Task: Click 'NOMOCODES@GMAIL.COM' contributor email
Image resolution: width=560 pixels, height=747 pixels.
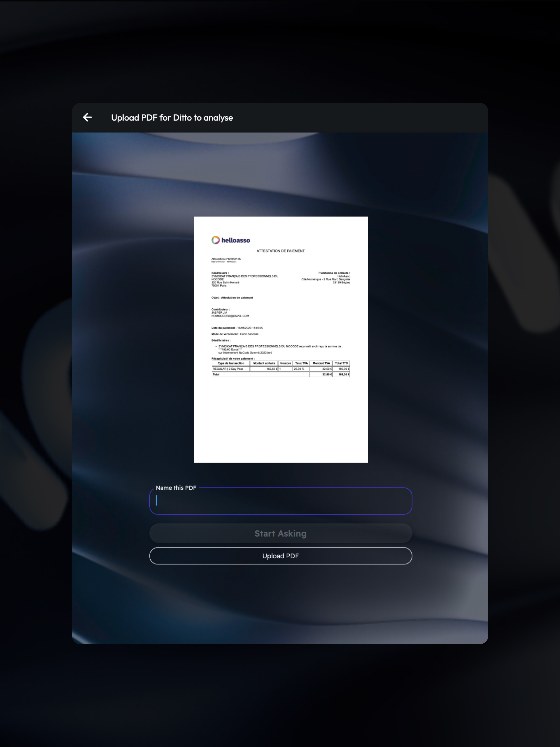Action: pos(230,316)
